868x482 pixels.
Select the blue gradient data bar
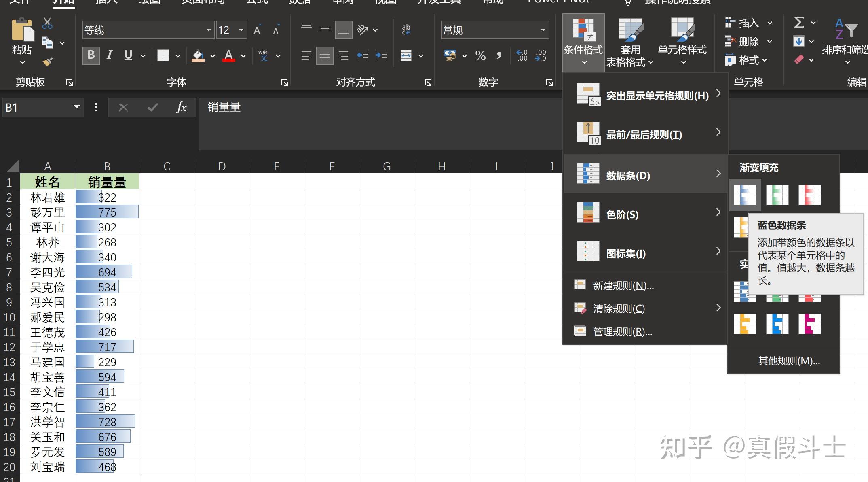tap(745, 195)
